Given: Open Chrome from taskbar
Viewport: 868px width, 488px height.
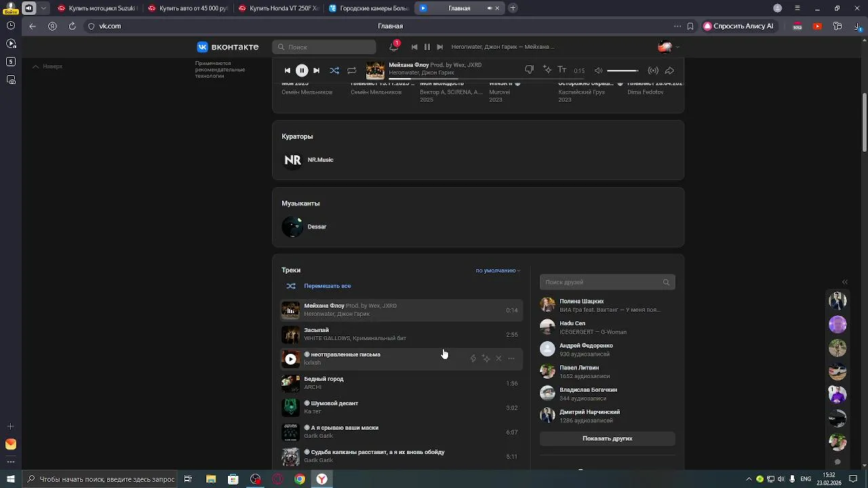Looking at the screenshot, I should point(300,479).
